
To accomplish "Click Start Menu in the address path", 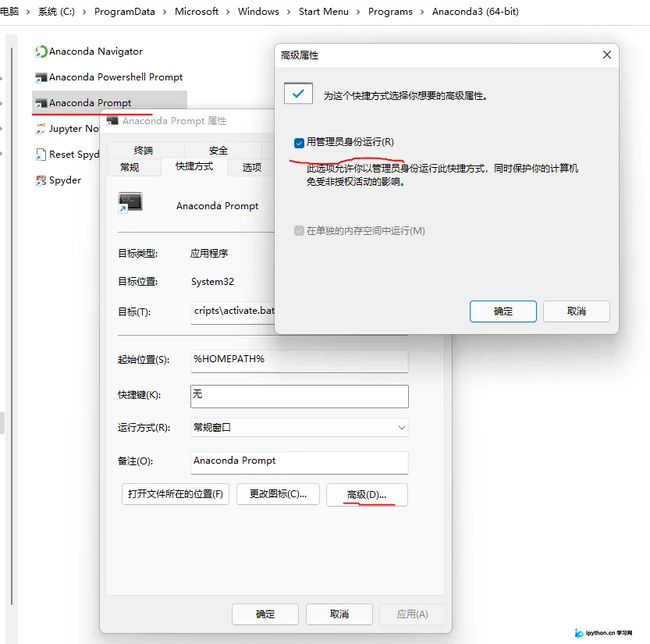I will [324, 12].
